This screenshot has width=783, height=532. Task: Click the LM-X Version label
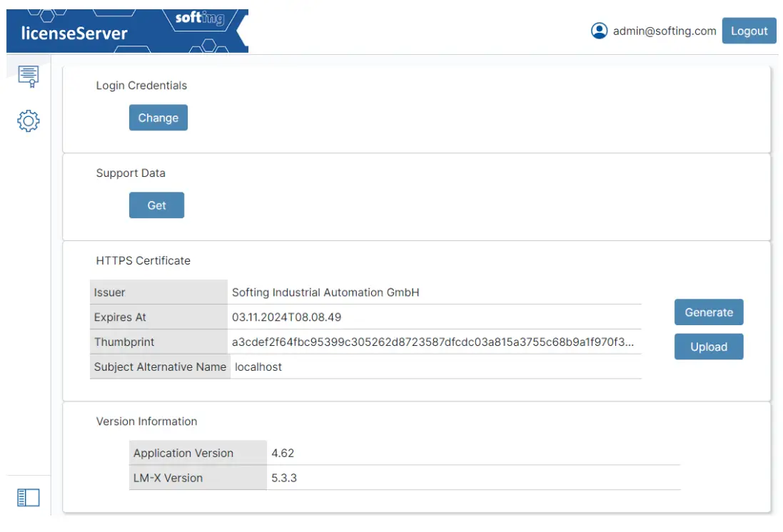click(x=198, y=478)
